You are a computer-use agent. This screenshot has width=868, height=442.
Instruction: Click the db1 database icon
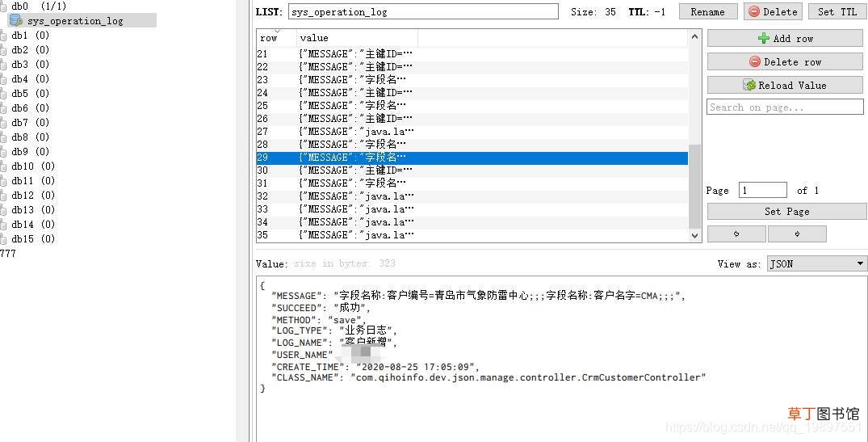[x=3, y=36]
